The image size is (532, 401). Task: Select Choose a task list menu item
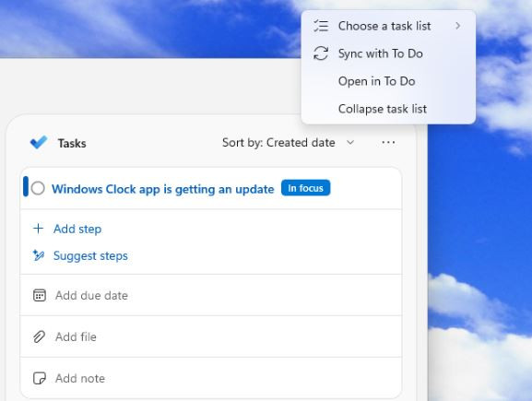pyautogui.click(x=388, y=26)
